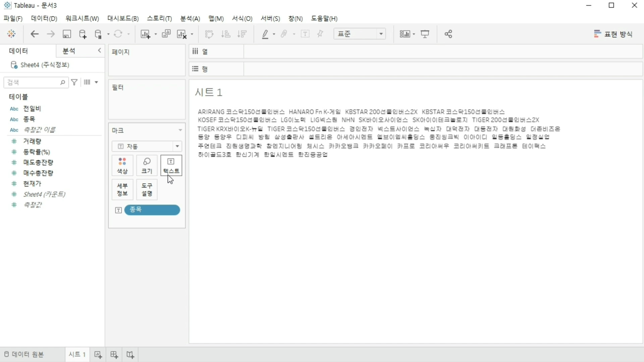Viewport: 644px width, 362px height.
Task: Switch to the Analysis pane tab
Action: (x=69, y=51)
